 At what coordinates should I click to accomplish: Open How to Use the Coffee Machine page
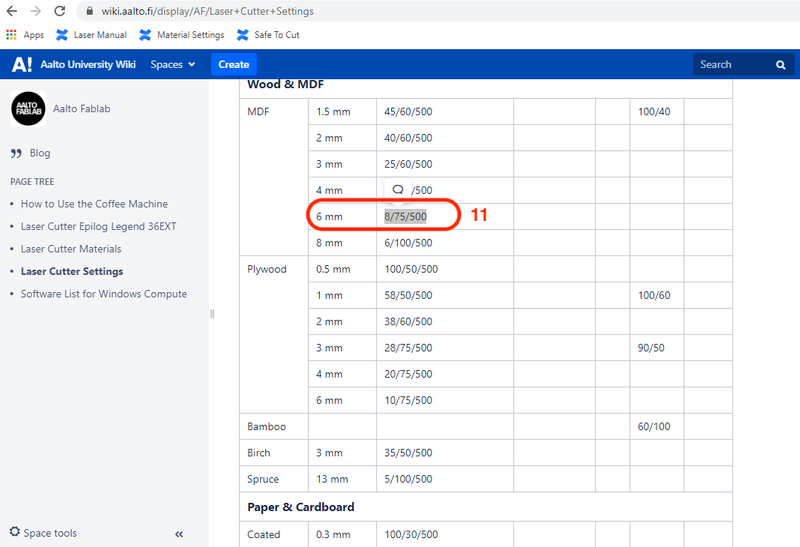click(94, 204)
